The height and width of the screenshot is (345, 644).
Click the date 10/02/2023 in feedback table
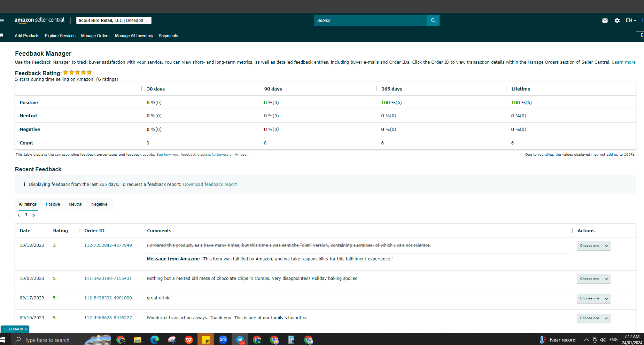click(x=32, y=279)
